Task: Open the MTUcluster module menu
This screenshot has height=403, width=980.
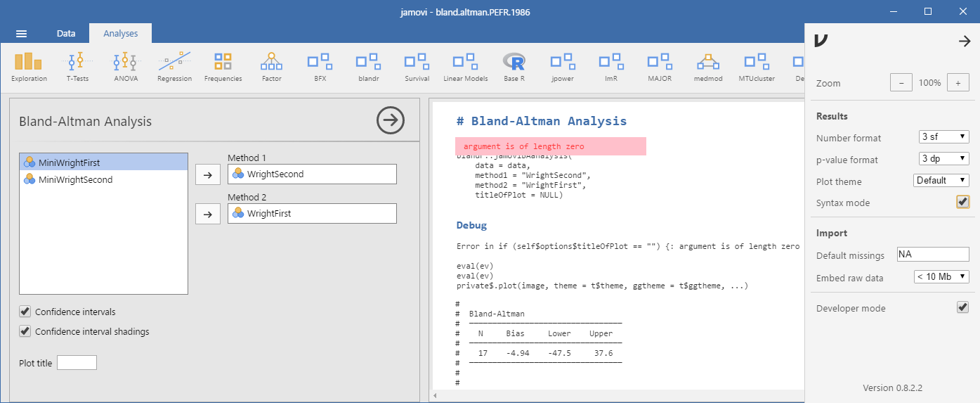Action: (756, 68)
